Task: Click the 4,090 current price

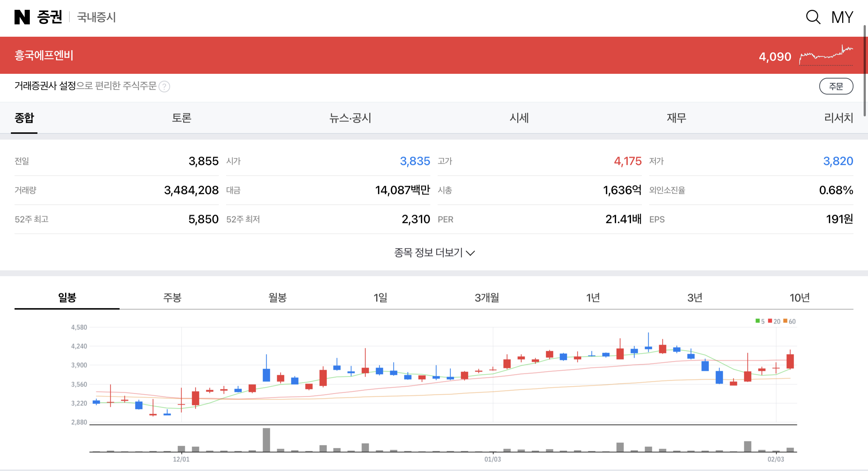Action: tap(775, 57)
